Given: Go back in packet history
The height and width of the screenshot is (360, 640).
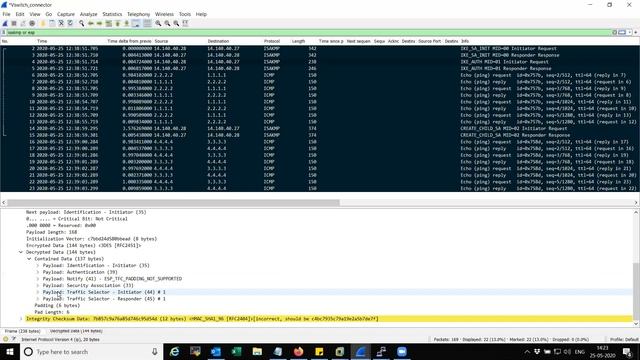Looking at the screenshot, I should [x=91, y=23].
